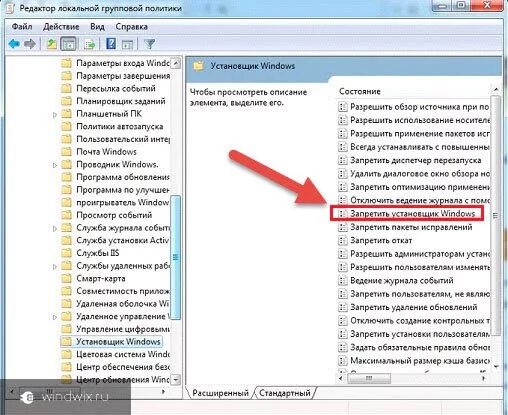The image size is (508, 415).
Task: Select the Просмотр событий folder
Action: point(107,215)
